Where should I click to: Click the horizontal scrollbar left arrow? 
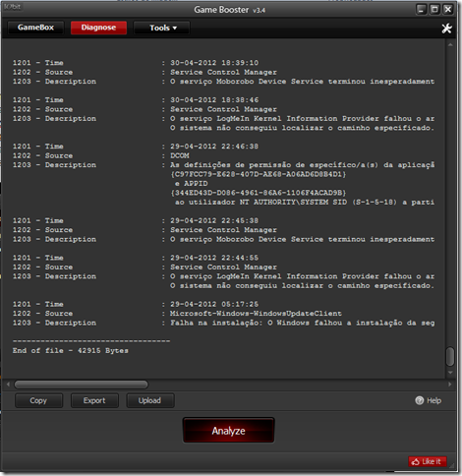(8, 385)
